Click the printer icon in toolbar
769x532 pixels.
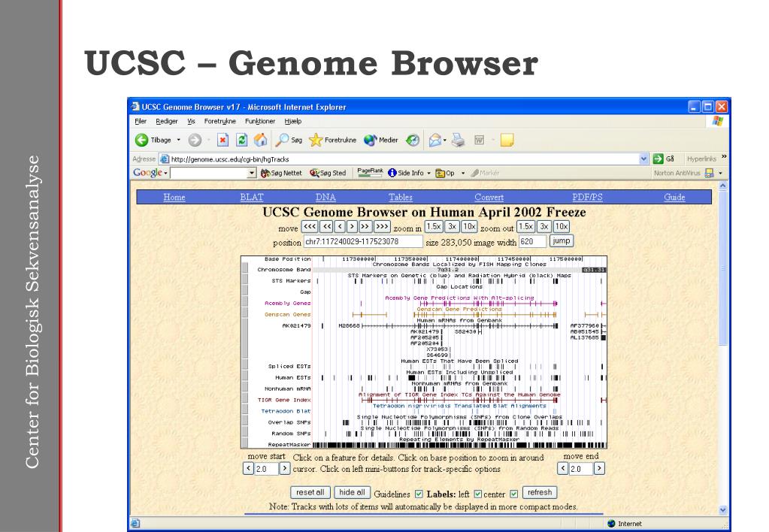(458, 141)
